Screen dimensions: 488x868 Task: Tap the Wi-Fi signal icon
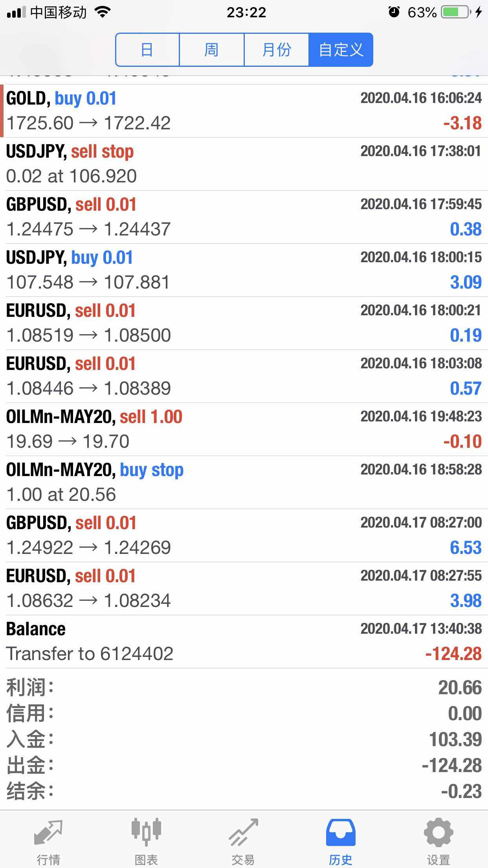coord(103,13)
